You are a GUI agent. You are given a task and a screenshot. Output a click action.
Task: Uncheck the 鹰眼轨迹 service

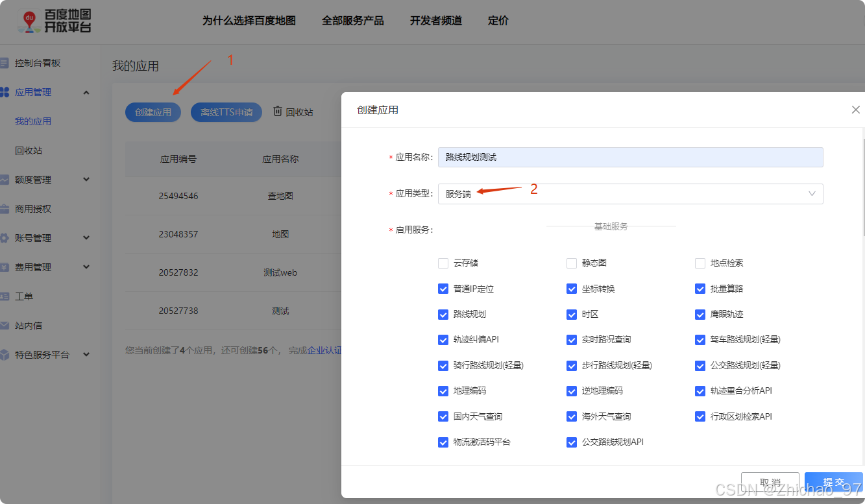(700, 315)
